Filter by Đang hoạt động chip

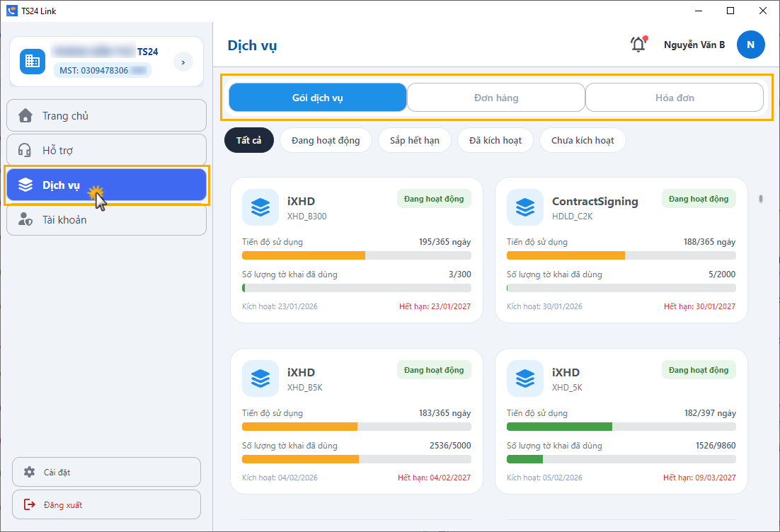pyautogui.click(x=326, y=140)
